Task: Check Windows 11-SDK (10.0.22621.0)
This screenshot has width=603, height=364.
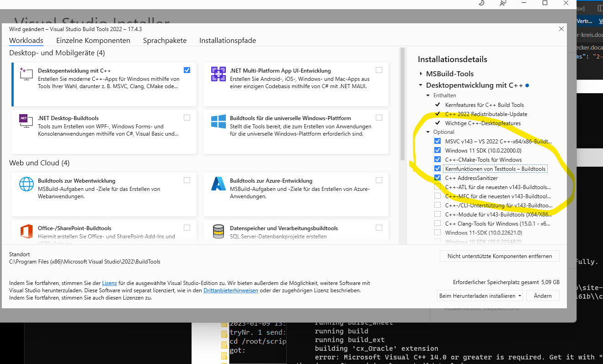Action: [x=438, y=232]
